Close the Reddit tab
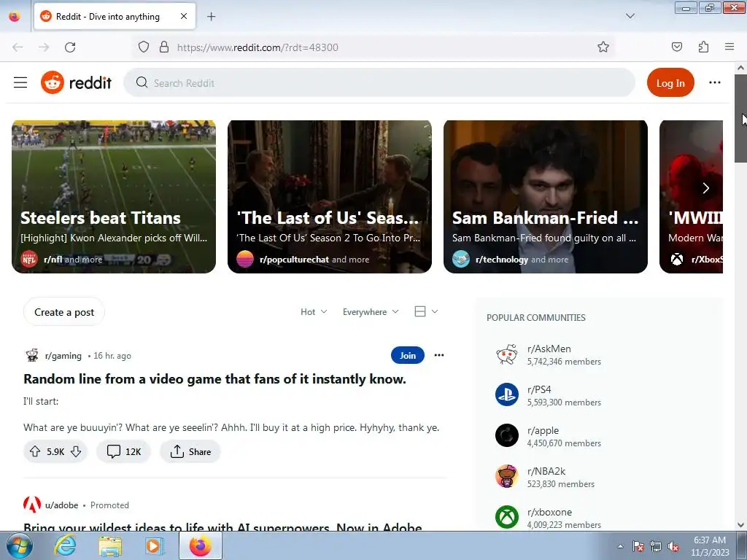The width and height of the screenshot is (747, 560). pyautogui.click(x=184, y=16)
